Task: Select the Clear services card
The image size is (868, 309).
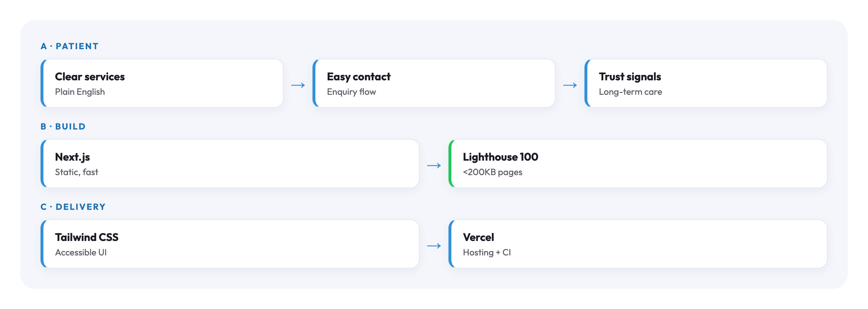Action: click(162, 83)
